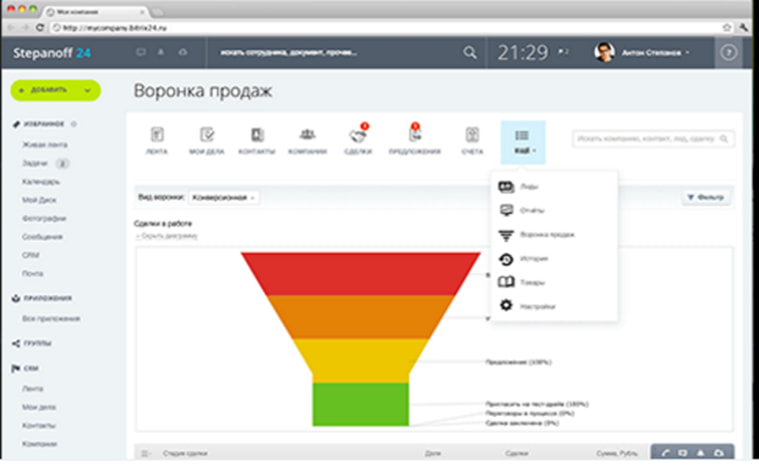Screen dimensions: 759x470
Task: Open Календарь in the left sidebar
Action: click(41, 182)
